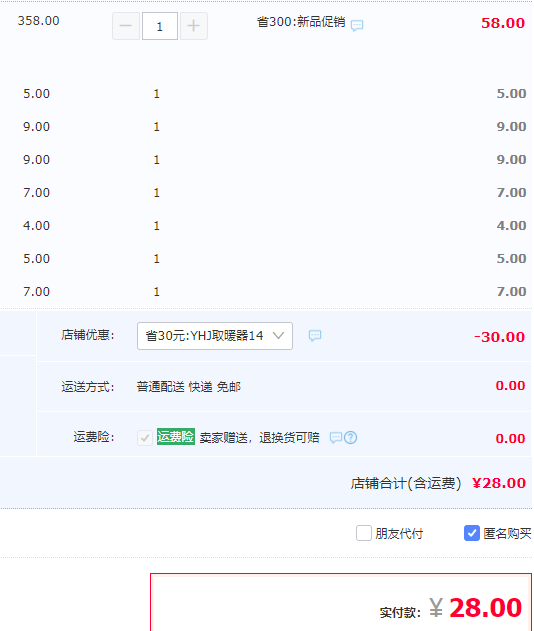This screenshot has height=631, width=534.
Task: Click comment bubble icon after 退换货可赔
Action: 336,437
